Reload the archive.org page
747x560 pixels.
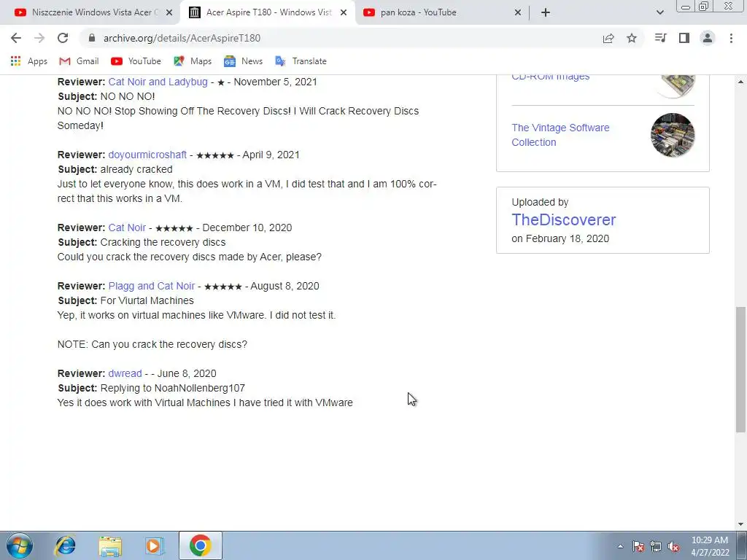point(63,38)
